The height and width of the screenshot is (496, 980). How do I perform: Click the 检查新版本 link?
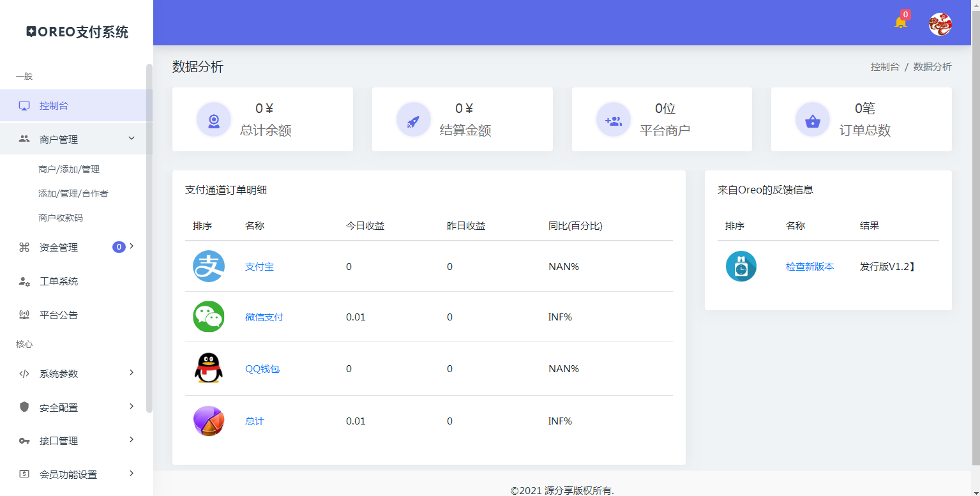coord(808,266)
